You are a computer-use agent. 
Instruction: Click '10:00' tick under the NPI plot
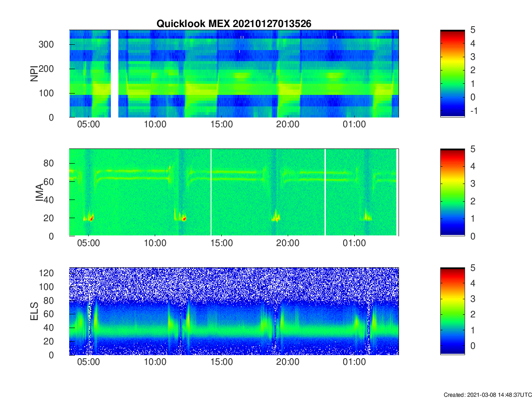point(155,125)
